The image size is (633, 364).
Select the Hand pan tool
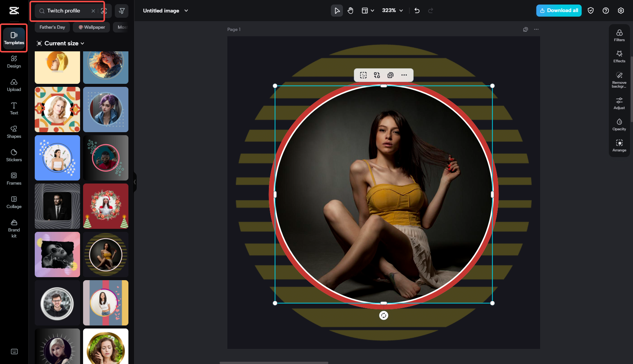tap(350, 11)
